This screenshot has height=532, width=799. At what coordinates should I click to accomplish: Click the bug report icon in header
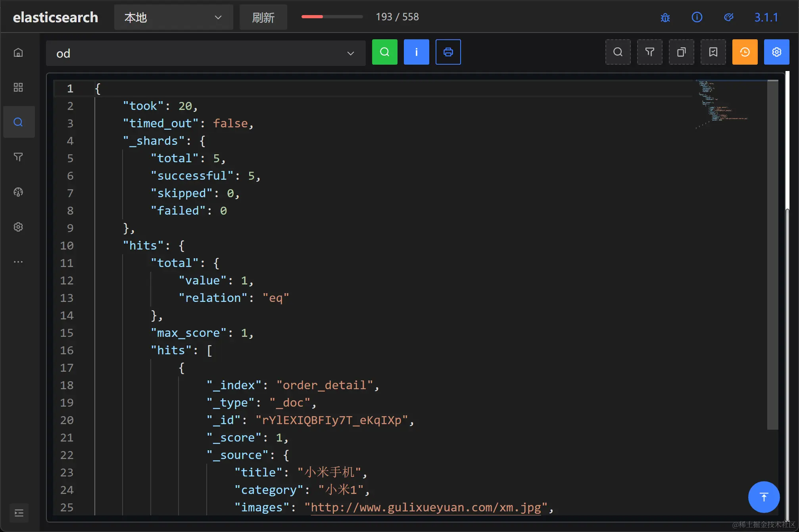665,17
